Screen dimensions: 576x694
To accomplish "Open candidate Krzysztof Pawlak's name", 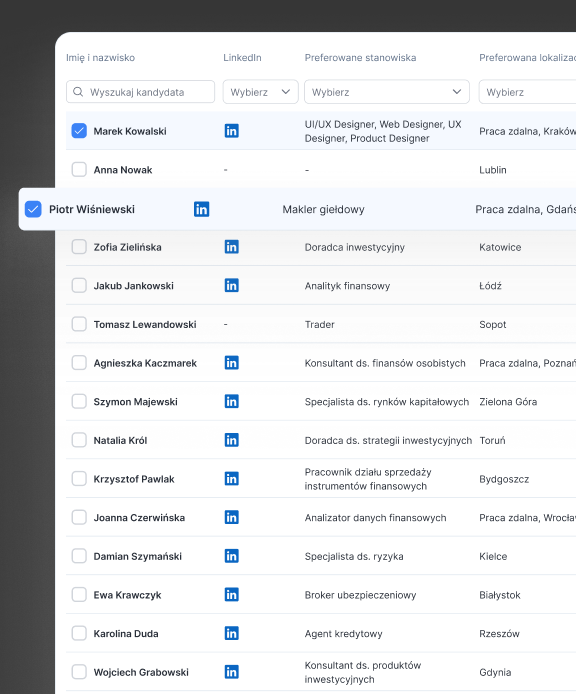I will [134, 479].
